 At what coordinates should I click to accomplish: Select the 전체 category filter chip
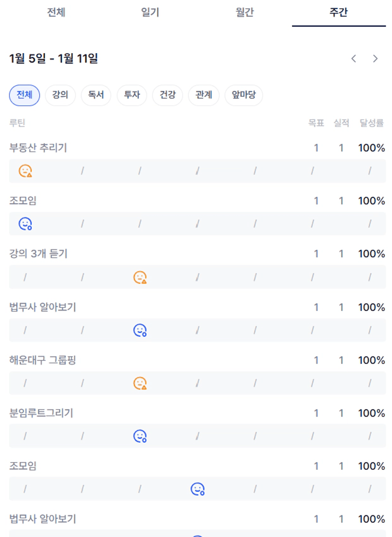25,95
